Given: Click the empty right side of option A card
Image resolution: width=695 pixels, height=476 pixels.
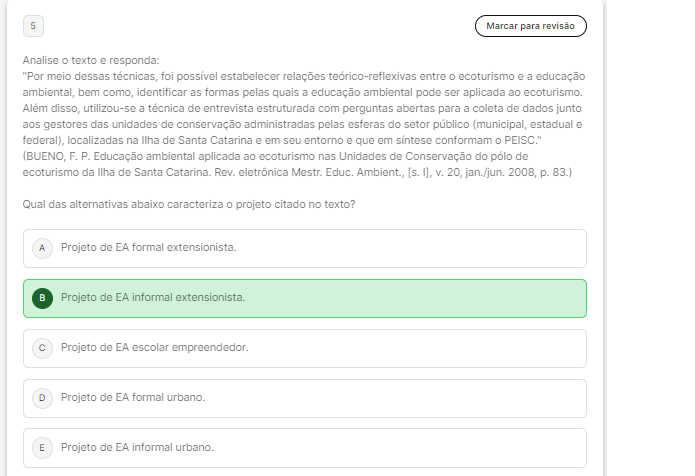Looking at the screenshot, I should point(450,247).
